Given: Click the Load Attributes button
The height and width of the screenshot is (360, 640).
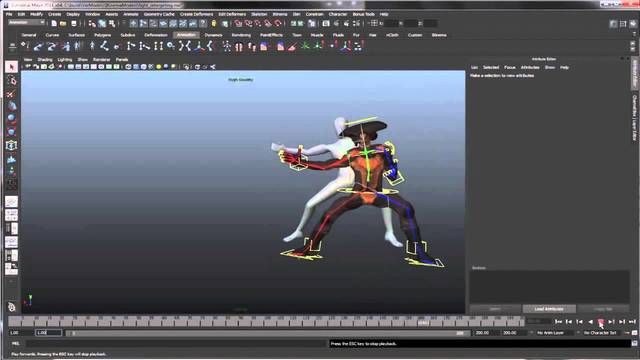Looking at the screenshot, I should pyautogui.click(x=549, y=309).
